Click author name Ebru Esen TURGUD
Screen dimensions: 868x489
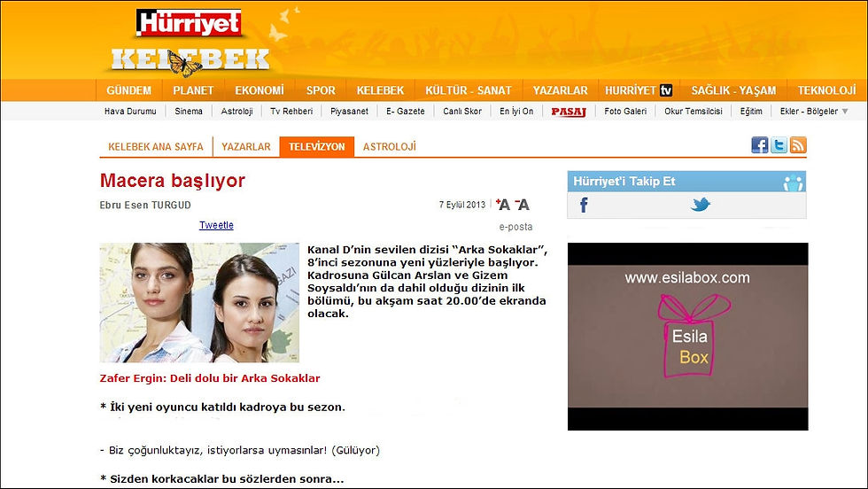[145, 205]
